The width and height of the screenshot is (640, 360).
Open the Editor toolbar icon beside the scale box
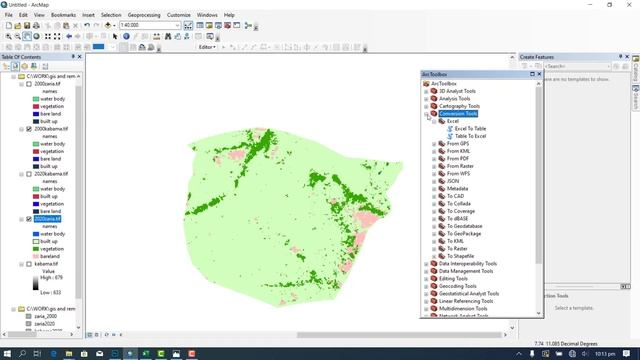click(188, 26)
